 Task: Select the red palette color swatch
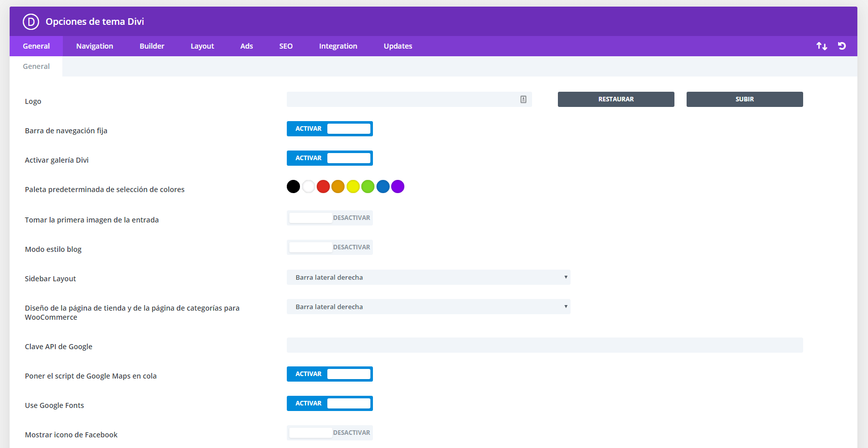coord(323,186)
